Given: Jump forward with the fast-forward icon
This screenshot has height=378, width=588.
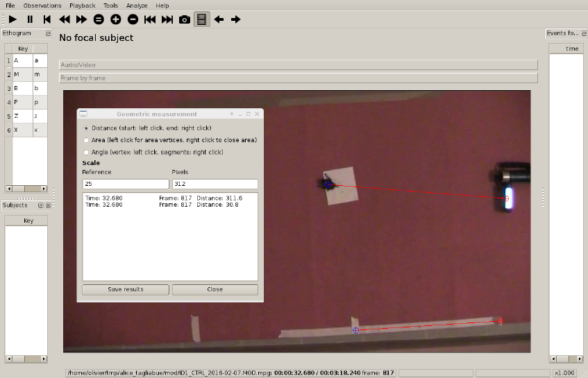Looking at the screenshot, I should click(81, 19).
